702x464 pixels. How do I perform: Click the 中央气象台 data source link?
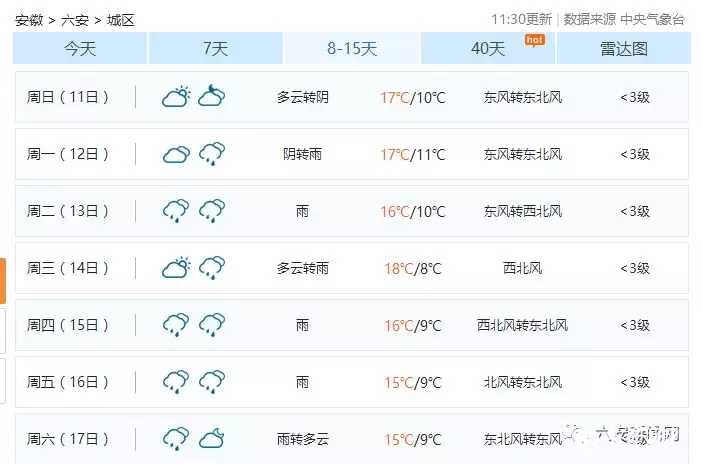(x=652, y=19)
